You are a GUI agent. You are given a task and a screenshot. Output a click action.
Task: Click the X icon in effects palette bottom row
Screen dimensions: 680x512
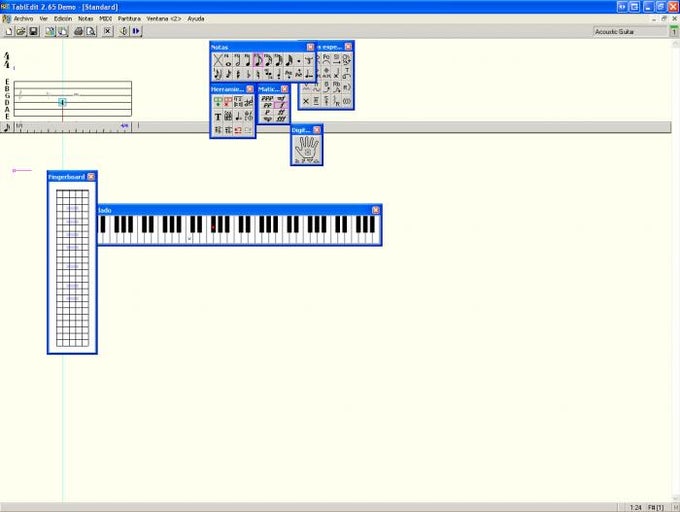(306, 101)
